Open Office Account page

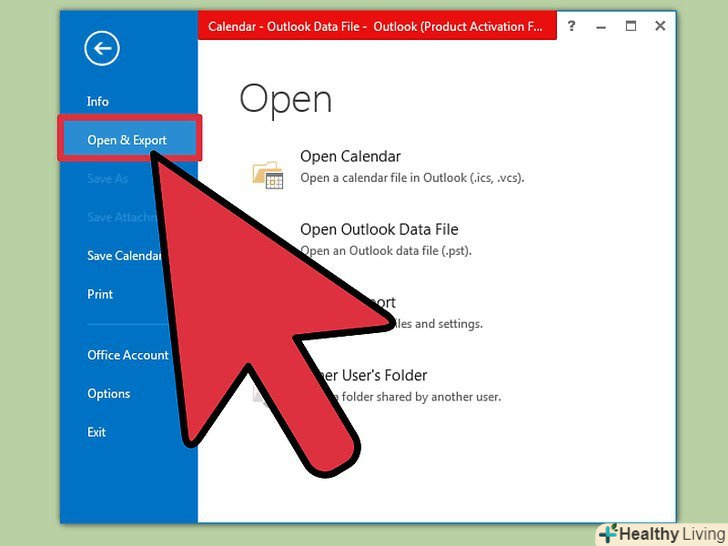click(x=128, y=355)
